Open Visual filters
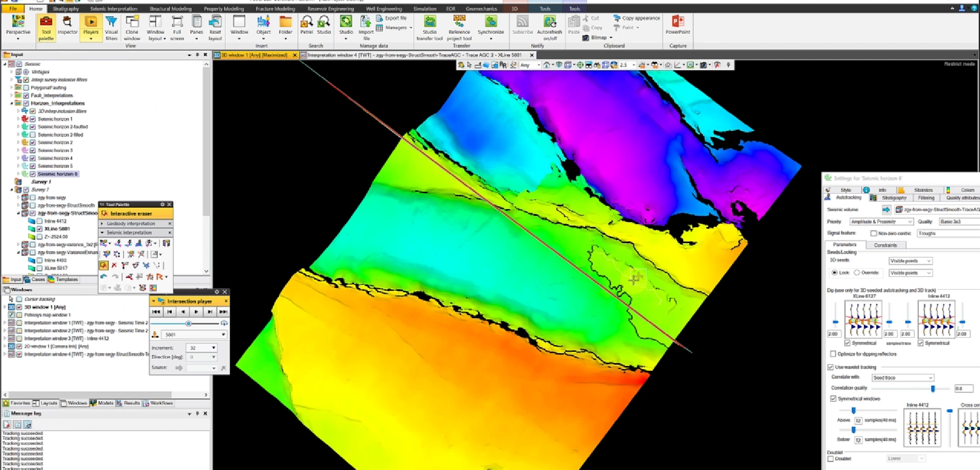Image resolution: width=980 pixels, height=470 pixels. pos(111,28)
